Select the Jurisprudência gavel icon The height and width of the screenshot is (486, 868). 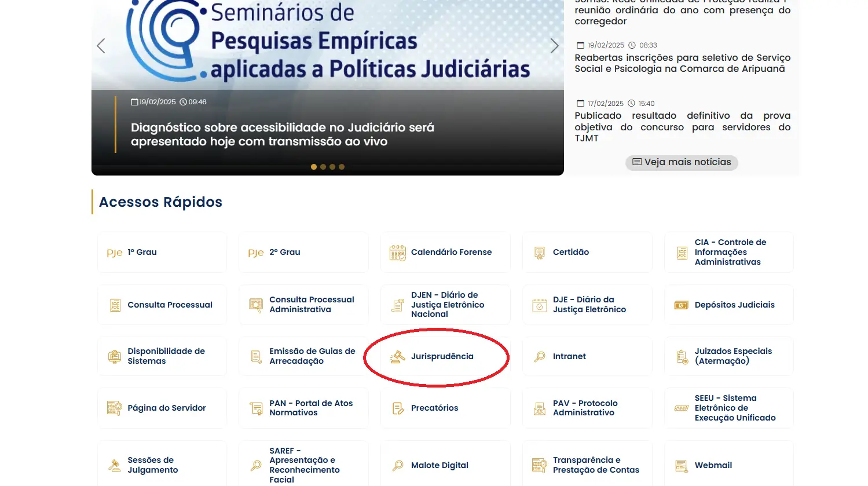tap(398, 356)
